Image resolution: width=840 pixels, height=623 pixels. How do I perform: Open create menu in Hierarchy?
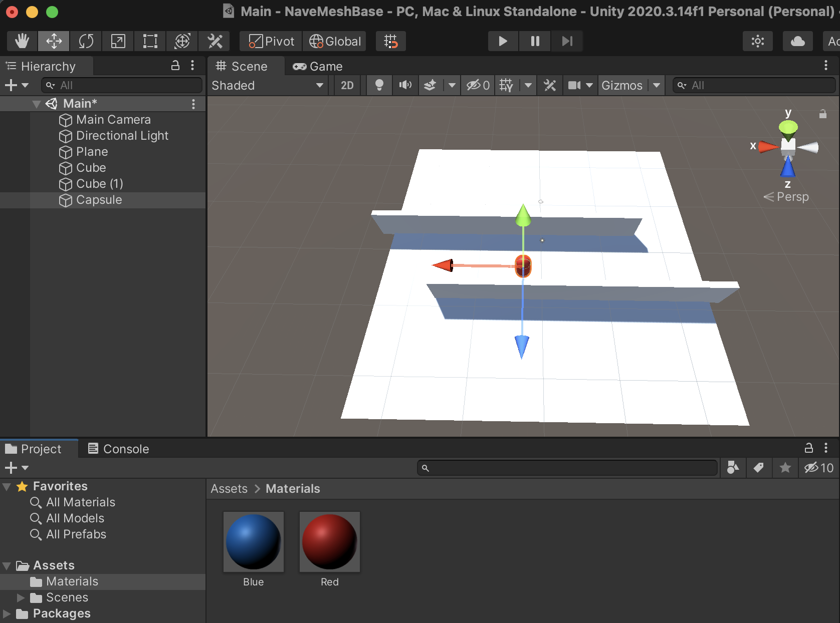click(x=17, y=85)
